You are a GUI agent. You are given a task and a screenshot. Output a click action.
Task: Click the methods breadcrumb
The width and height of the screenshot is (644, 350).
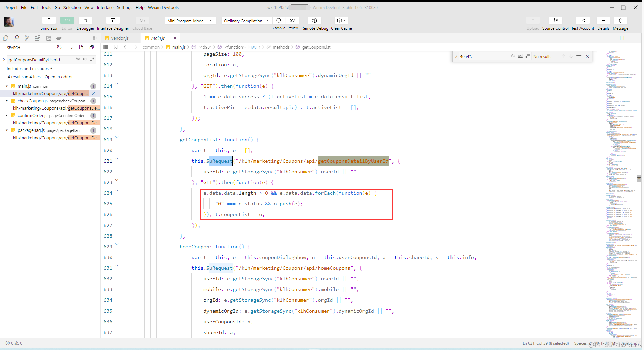(281, 47)
